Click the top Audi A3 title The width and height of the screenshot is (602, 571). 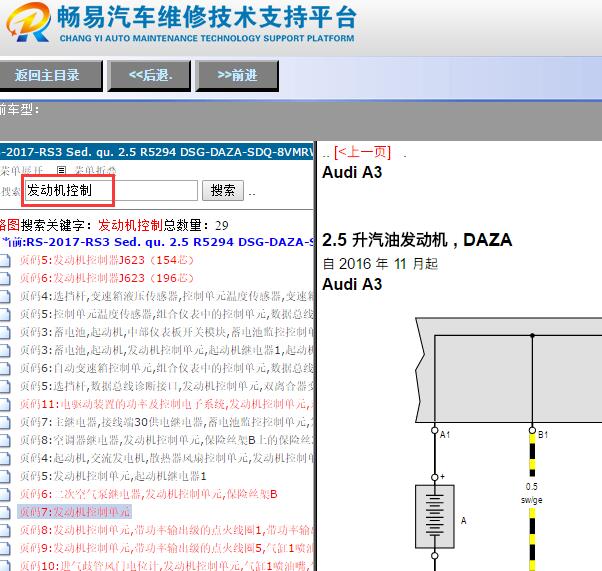(352, 172)
